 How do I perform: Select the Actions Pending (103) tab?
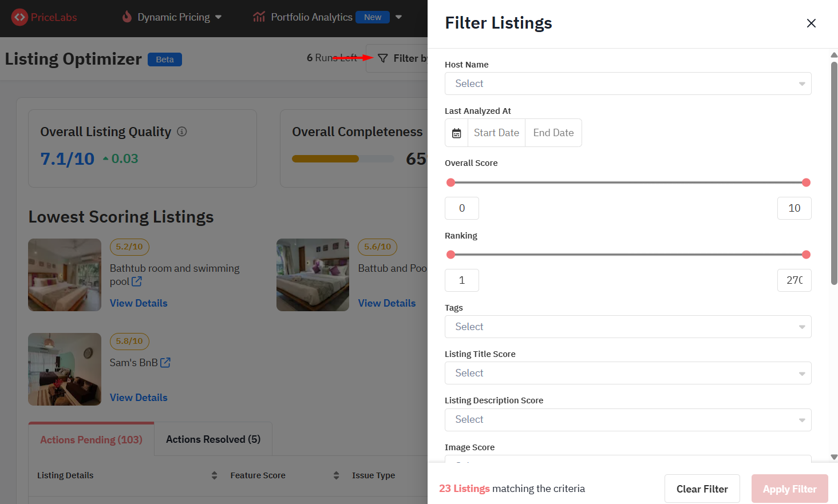pos(91,440)
